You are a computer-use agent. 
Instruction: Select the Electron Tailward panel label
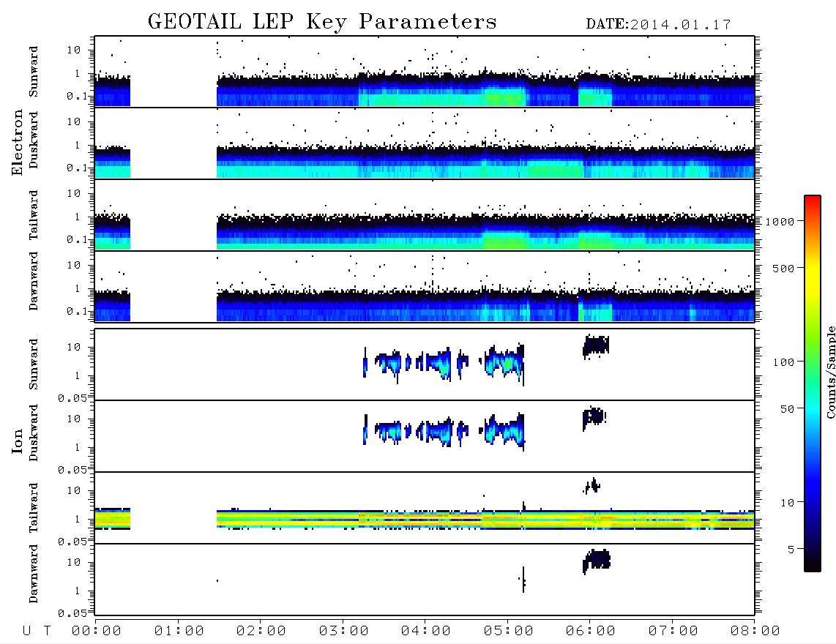coord(34,215)
